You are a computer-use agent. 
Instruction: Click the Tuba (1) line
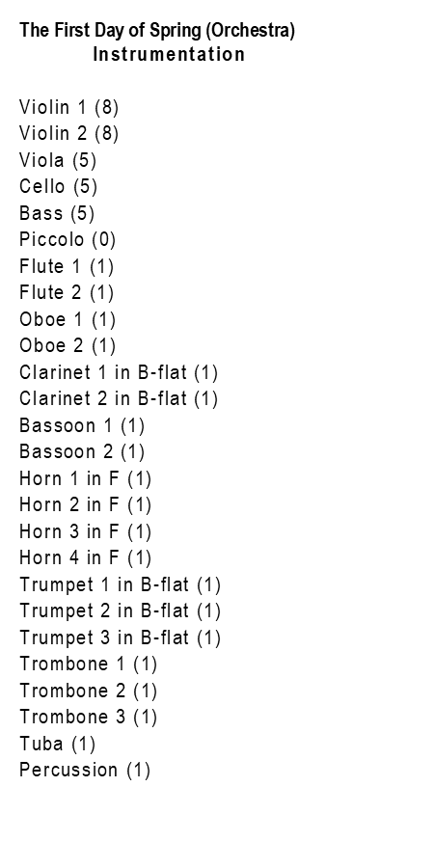(58, 745)
